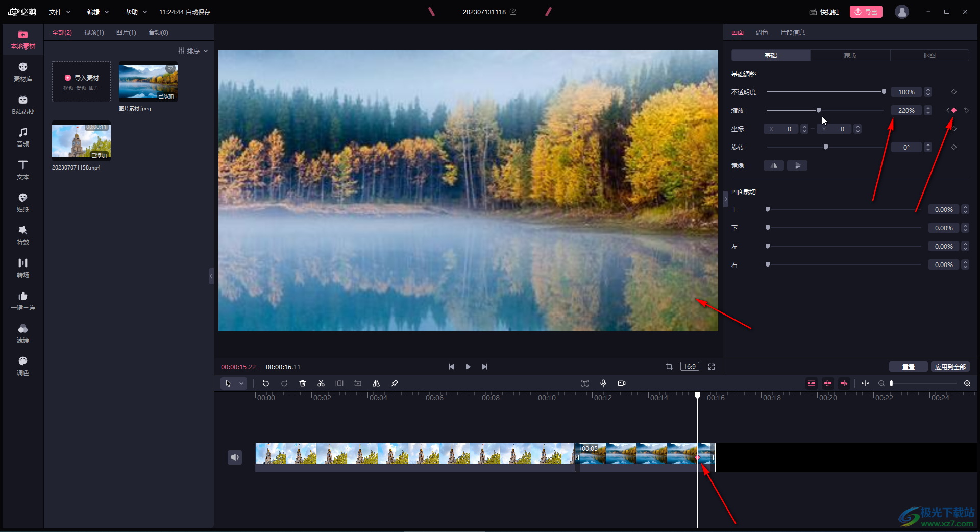
Task: Click the mirror flip icon in timeline toolbar
Action: (376, 383)
